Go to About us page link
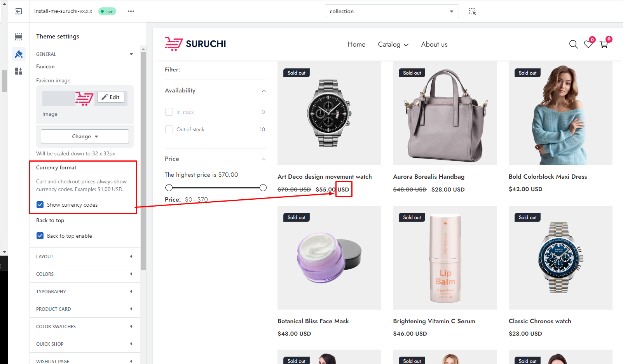This screenshot has height=364, width=623. [x=434, y=44]
